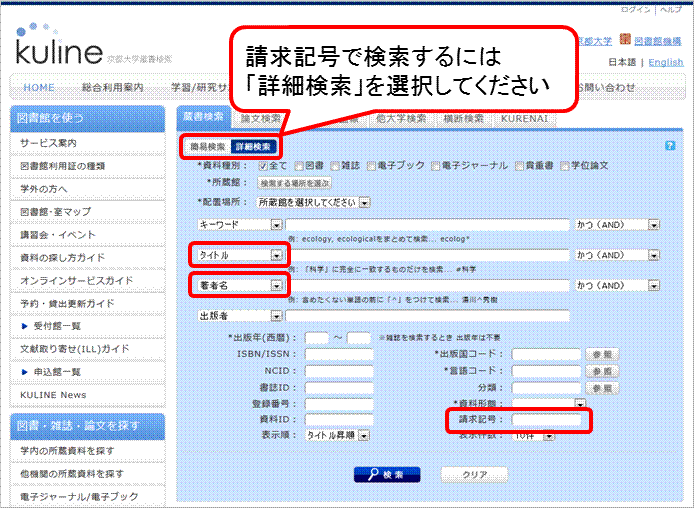The image size is (694, 508).
Task: Select the 論文検索 tab
Action: [x=260, y=119]
